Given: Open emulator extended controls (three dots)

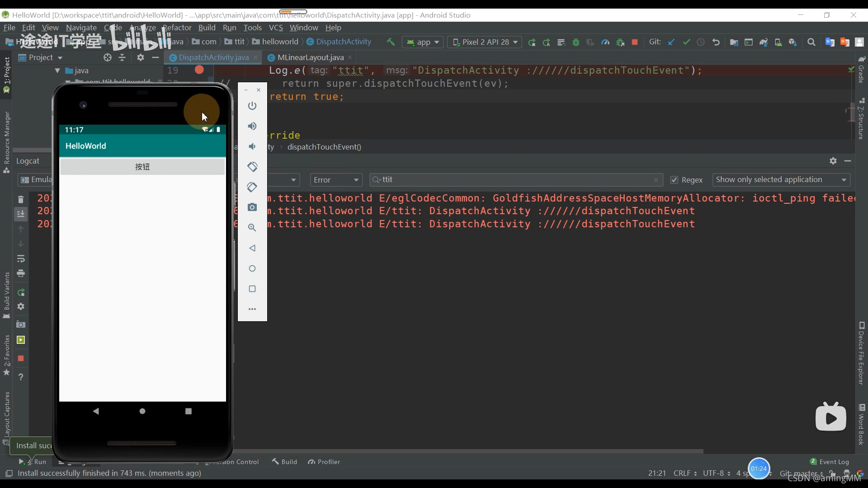Looking at the screenshot, I should click(x=252, y=309).
